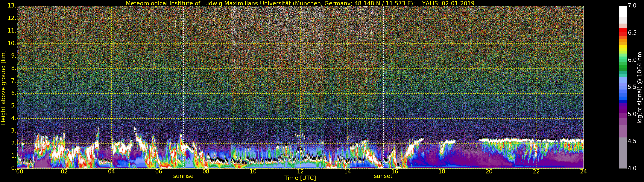Select the 24 tick on the time axis

(x=583, y=172)
